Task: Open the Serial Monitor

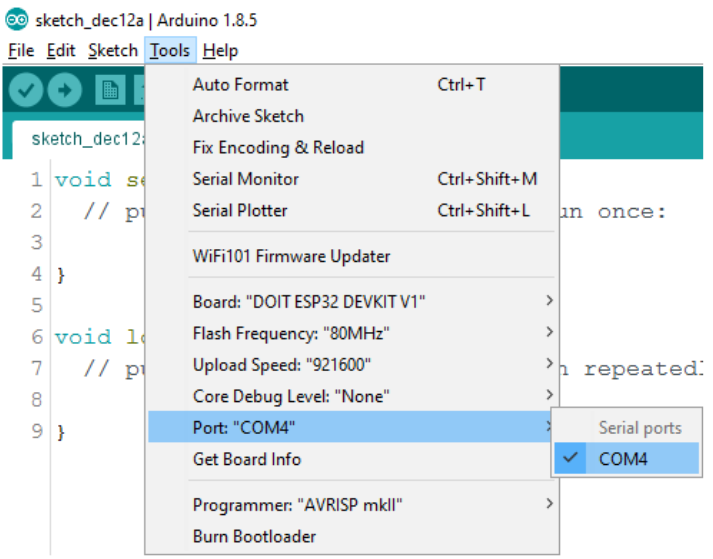Action: click(245, 179)
